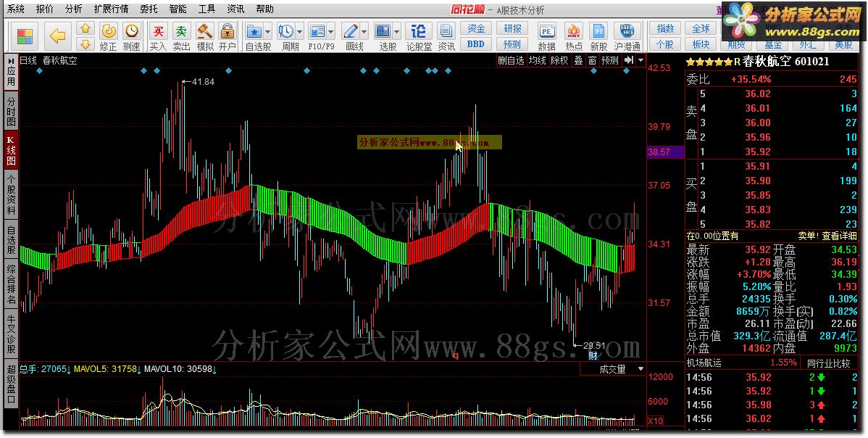The height and width of the screenshot is (438, 868).
Task: Click the 周期 period clock icon
Action: pos(286,32)
